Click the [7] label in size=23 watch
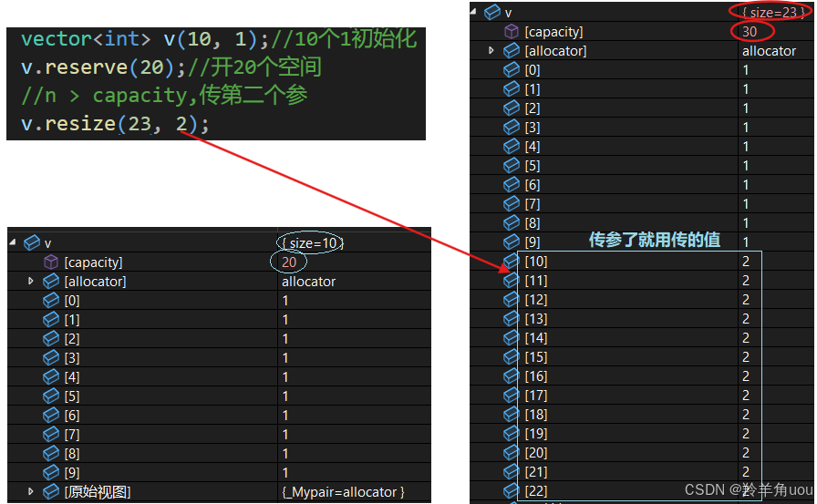Viewport: 817px width, 504px height. 533,204
